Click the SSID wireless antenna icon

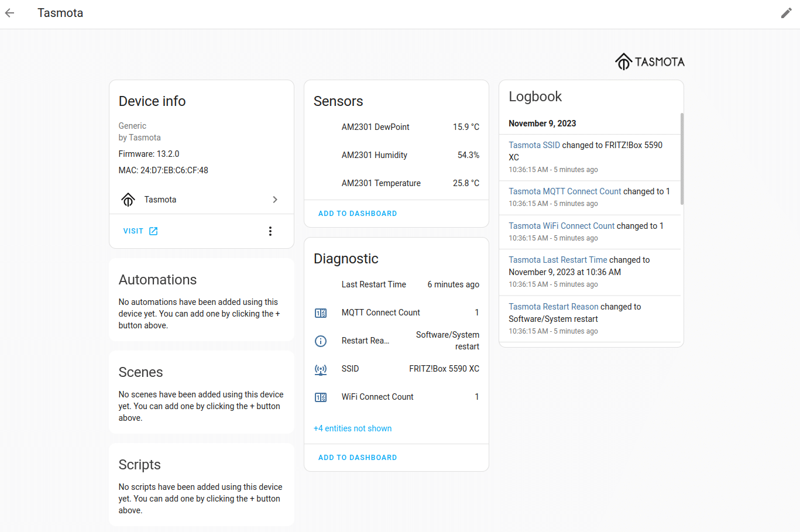coord(321,369)
